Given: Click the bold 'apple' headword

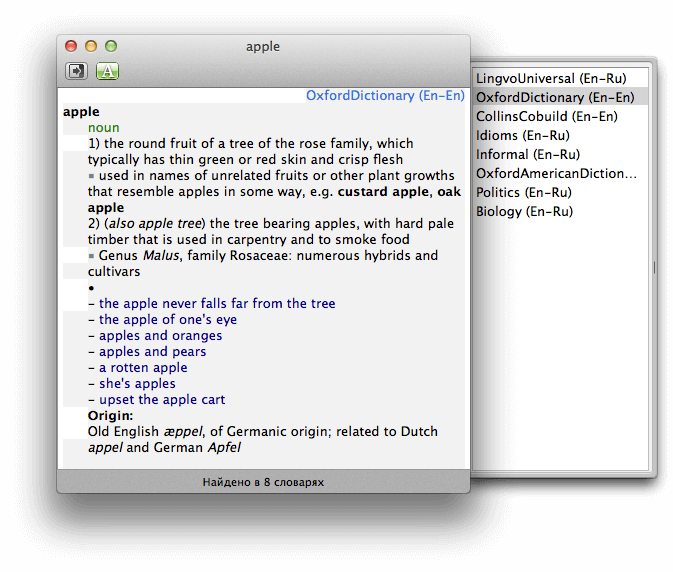Looking at the screenshot, I should point(81,112).
